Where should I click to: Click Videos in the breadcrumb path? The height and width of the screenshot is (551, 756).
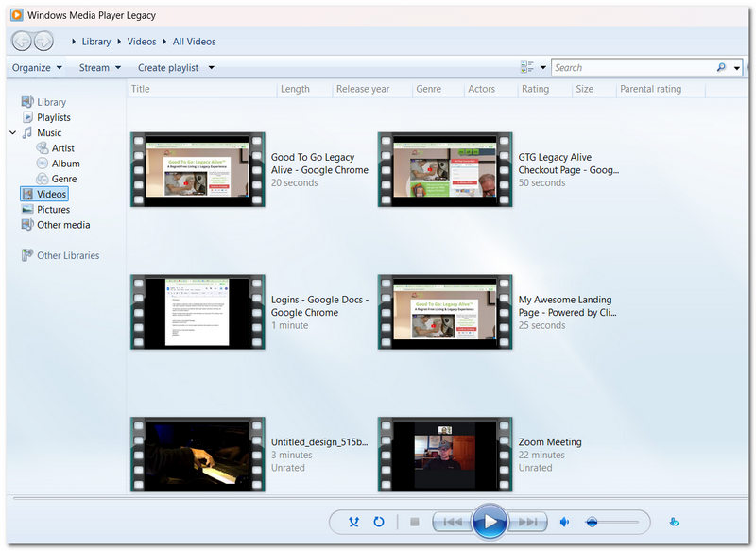point(142,42)
